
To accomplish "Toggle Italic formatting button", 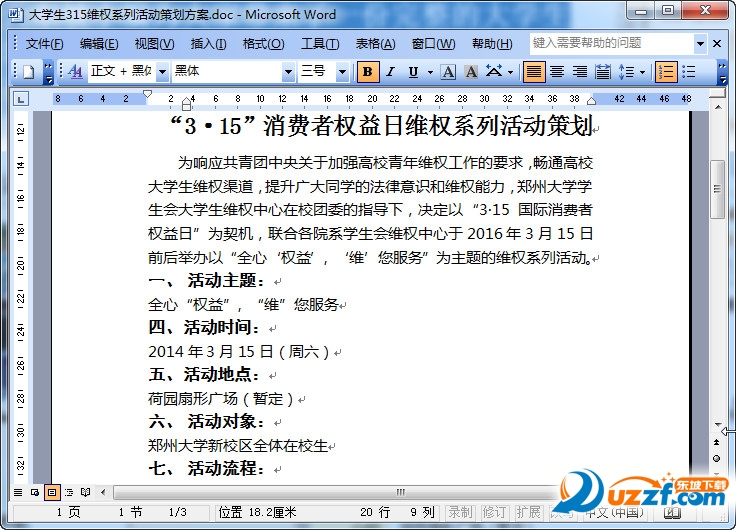I will tap(391, 72).
